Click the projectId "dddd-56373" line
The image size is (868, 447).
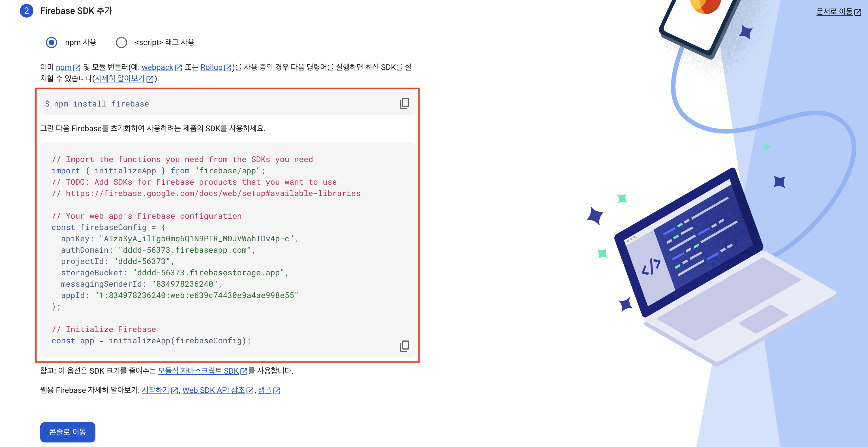[117, 261]
